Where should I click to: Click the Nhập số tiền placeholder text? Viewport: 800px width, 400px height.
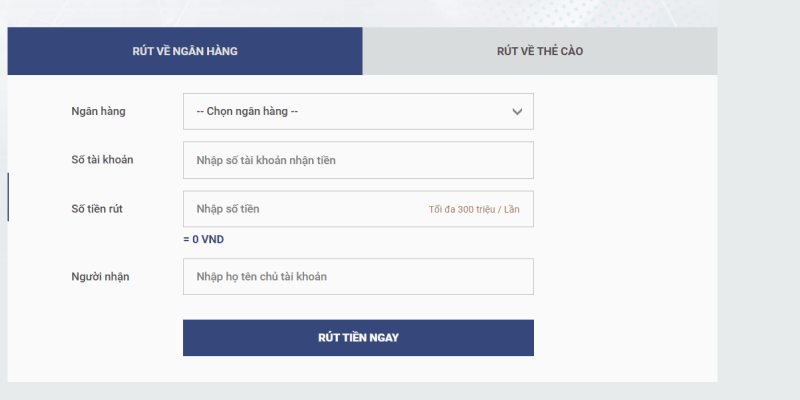[228, 209]
